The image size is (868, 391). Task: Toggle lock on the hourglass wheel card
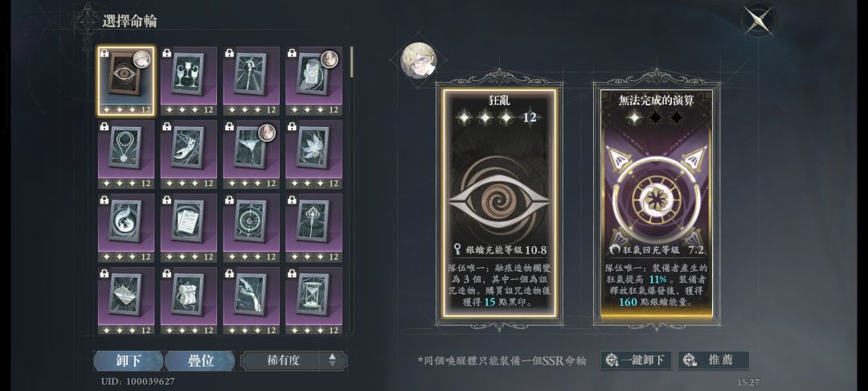292,274
